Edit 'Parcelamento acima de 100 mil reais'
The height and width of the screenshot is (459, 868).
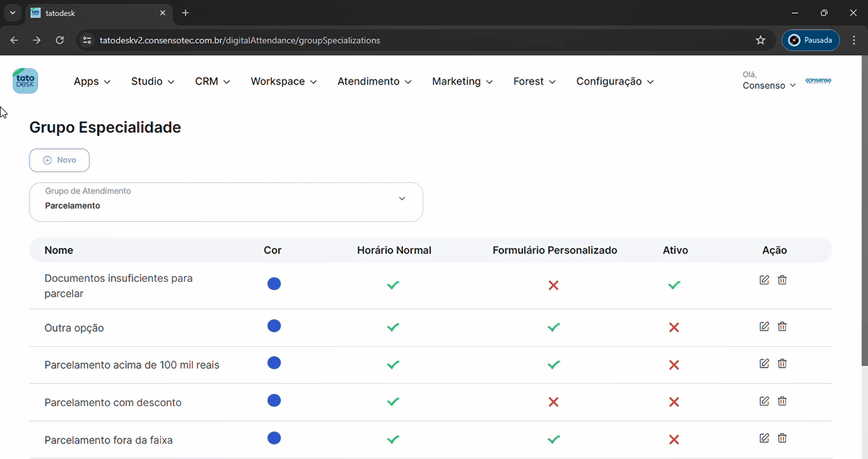pyautogui.click(x=764, y=364)
